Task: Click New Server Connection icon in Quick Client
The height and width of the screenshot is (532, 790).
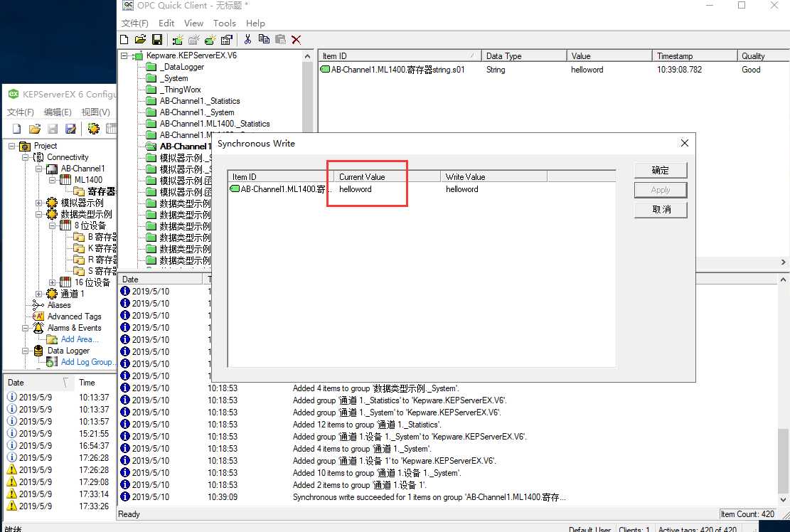Action: click(177, 39)
